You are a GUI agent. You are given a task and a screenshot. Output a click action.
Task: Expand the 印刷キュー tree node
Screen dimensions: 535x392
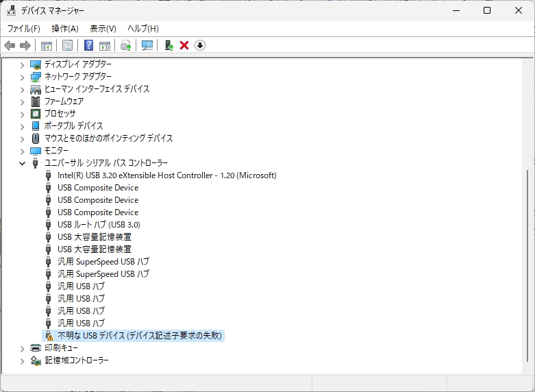[23, 348]
